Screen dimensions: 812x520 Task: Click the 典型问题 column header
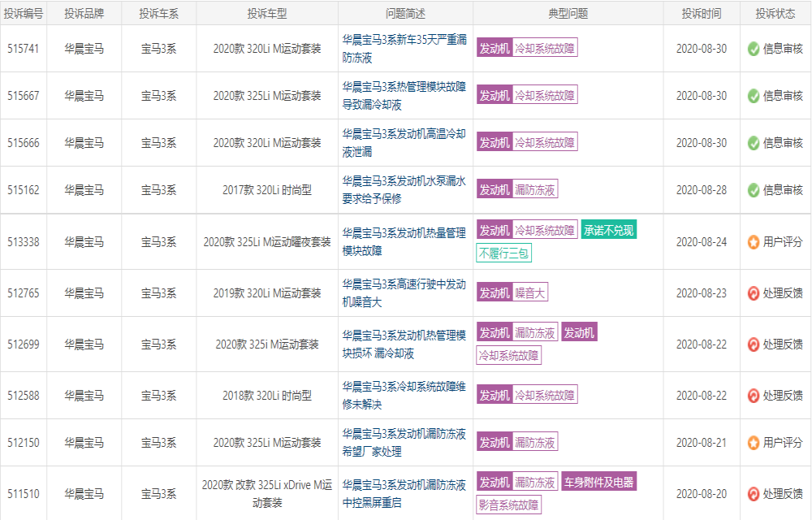pos(568,14)
